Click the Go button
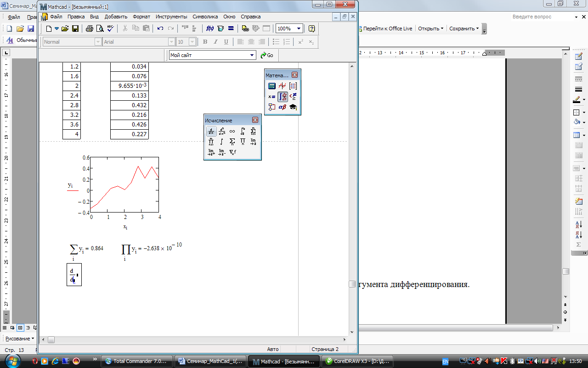 [x=266, y=55]
